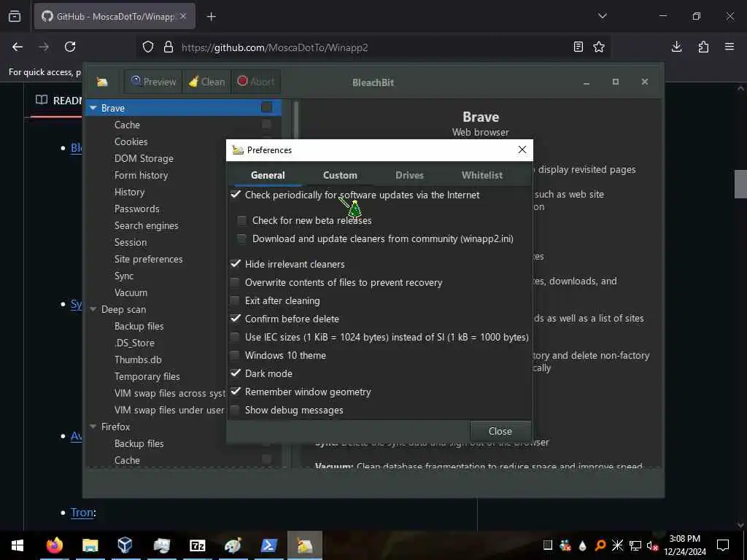Select Passwords under Brave
The height and width of the screenshot is (560, 747).
pos(136,209)
